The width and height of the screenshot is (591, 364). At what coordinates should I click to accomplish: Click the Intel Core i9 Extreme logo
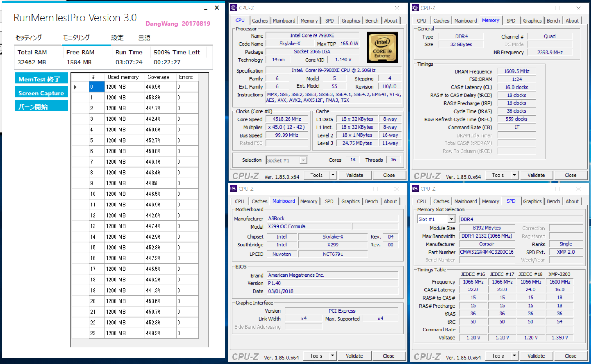(382, 48)
